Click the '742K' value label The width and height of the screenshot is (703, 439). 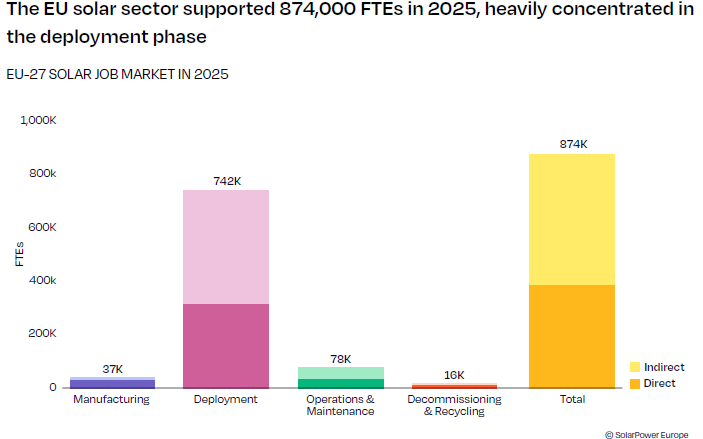[227, 181]
